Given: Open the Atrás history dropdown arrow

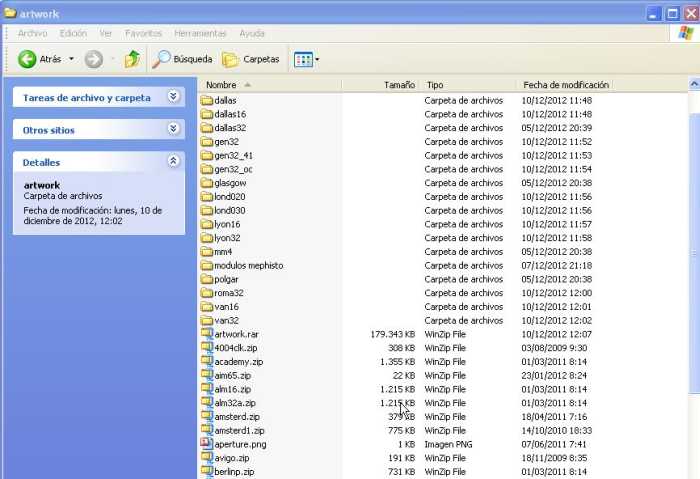Looking at the screenshot, I should 71,59.
